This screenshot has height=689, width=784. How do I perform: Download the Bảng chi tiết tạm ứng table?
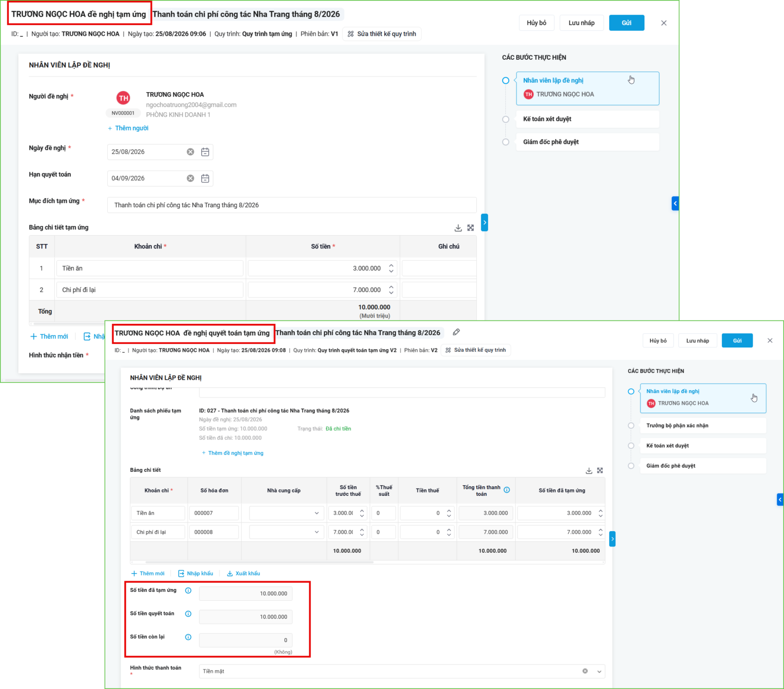[x=458, y=228]
